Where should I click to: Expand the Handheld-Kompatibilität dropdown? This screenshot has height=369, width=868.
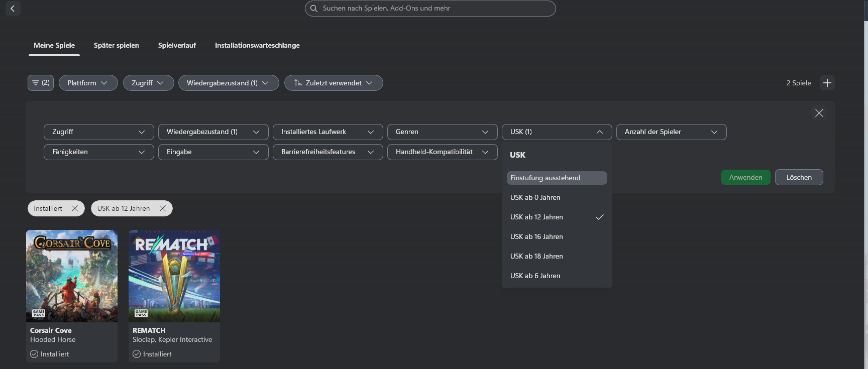pos(443,152)
